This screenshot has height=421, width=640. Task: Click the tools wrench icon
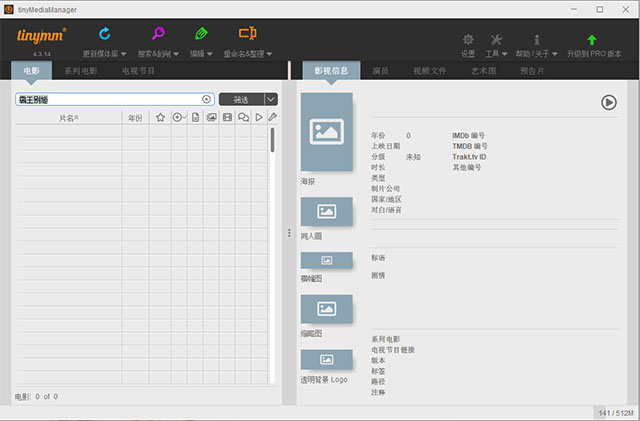point(496,40)
